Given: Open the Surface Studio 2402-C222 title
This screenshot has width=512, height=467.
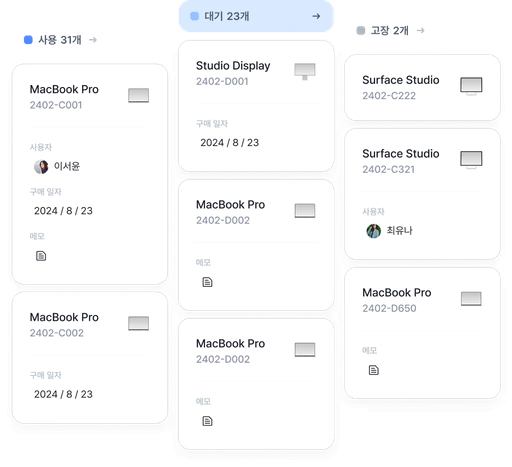Looking at the screenshot, I should coord(401,80).
